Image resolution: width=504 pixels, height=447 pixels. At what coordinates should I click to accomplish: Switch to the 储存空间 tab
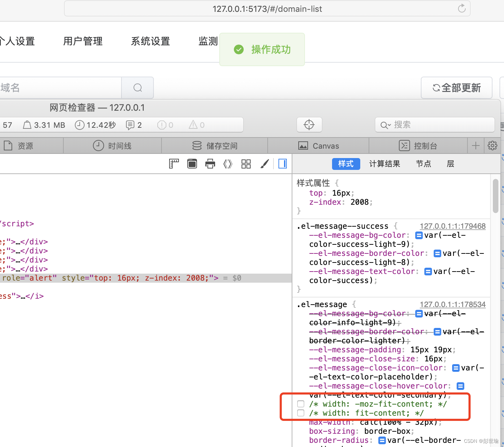click(x=215, y=146)
